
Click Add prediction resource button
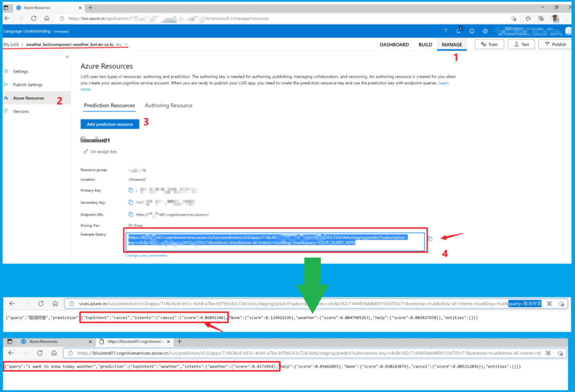(x=110, y=124)
